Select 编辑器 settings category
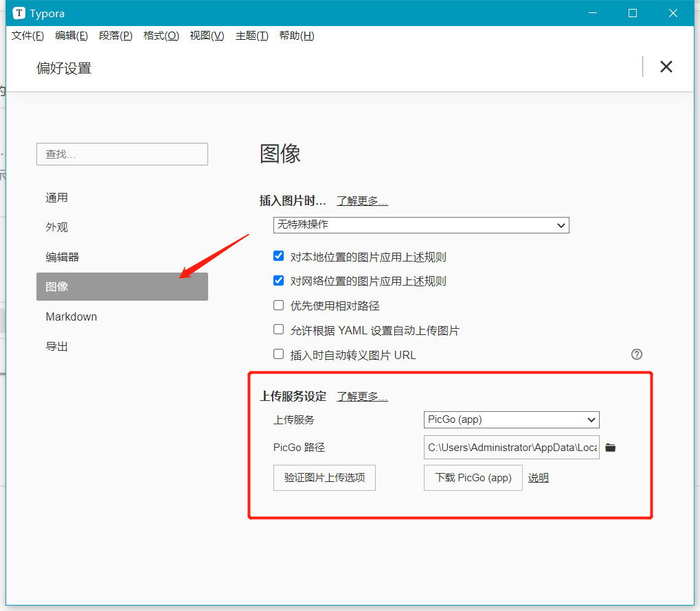 point(122,257)
